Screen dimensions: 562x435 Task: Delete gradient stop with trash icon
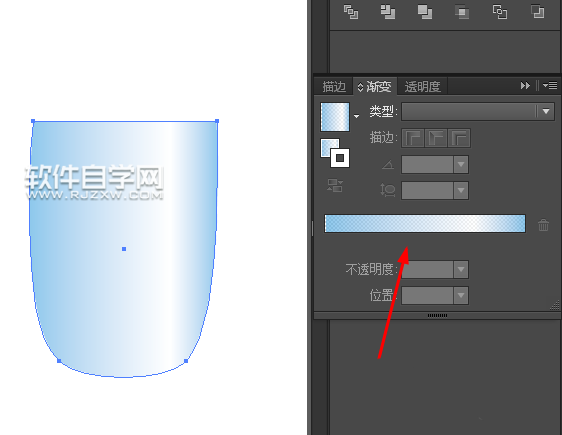click(543, 225)
